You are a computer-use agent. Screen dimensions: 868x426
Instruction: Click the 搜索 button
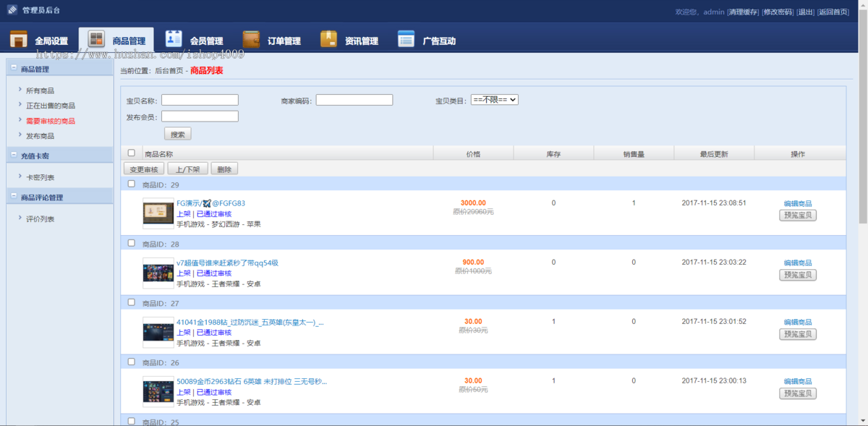click(x=178, y=134)
